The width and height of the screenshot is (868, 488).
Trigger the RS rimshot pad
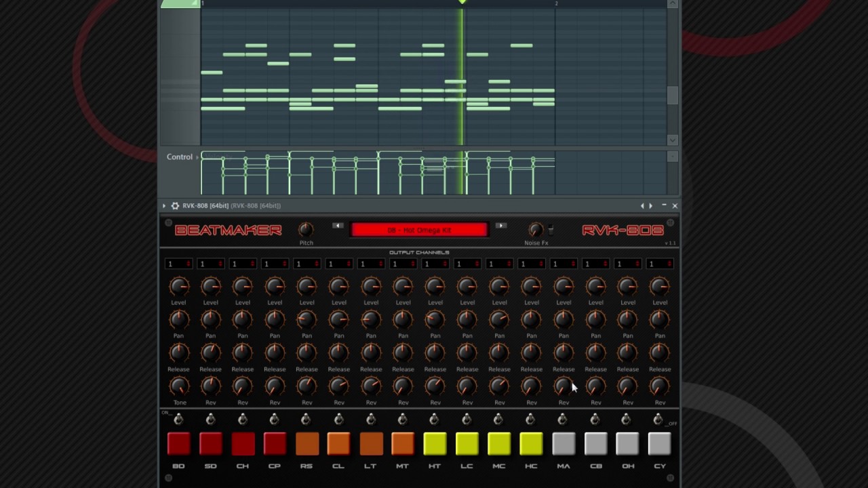307,444
